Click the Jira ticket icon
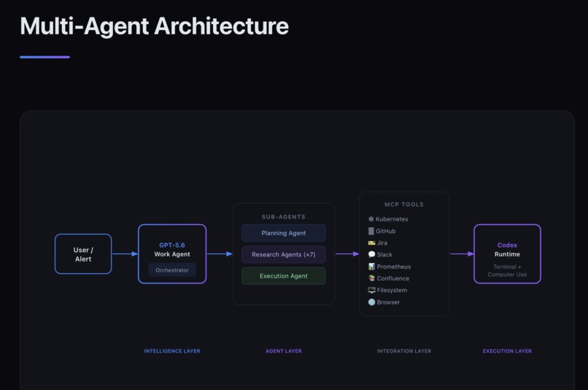 371,243
